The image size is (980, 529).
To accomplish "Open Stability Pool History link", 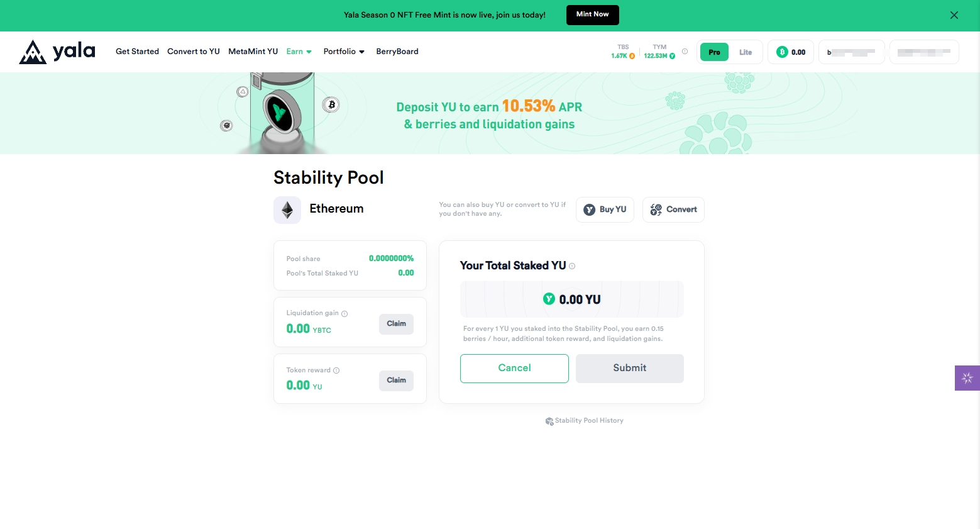I will coord(585,421).
